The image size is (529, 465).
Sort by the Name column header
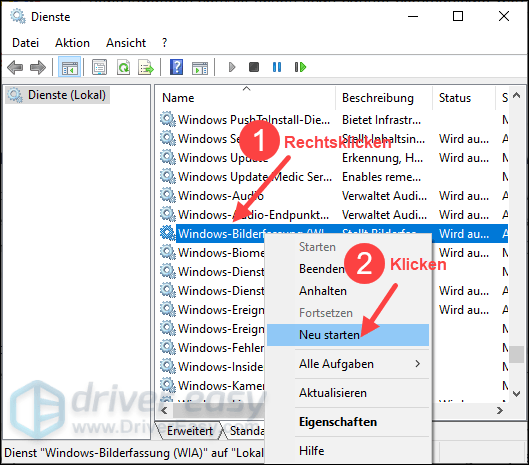click(x=246, y=98)
